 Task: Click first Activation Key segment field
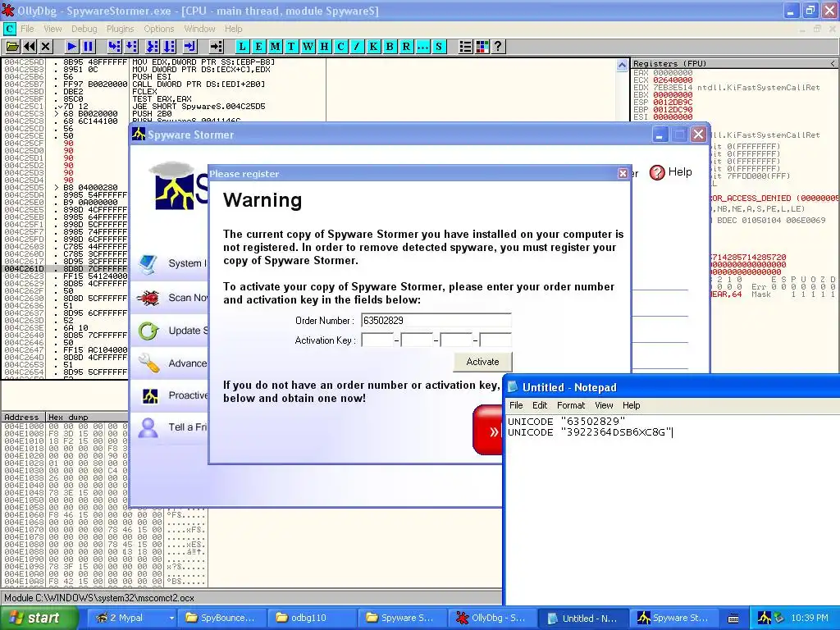(377, 340)
